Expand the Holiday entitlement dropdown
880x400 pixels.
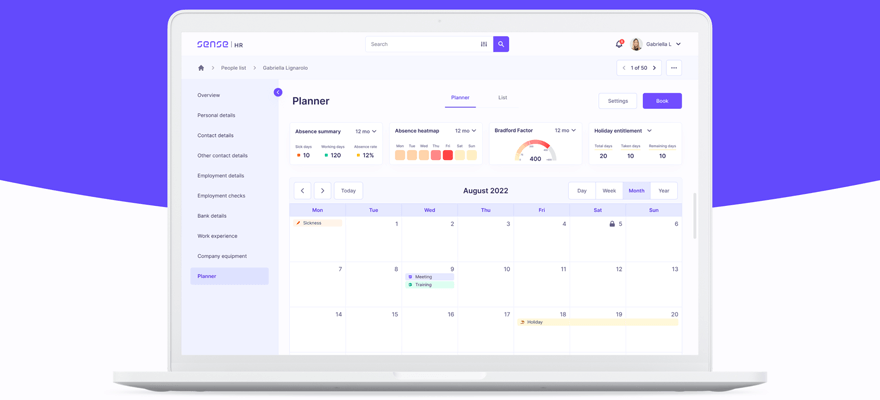[649, 131]
